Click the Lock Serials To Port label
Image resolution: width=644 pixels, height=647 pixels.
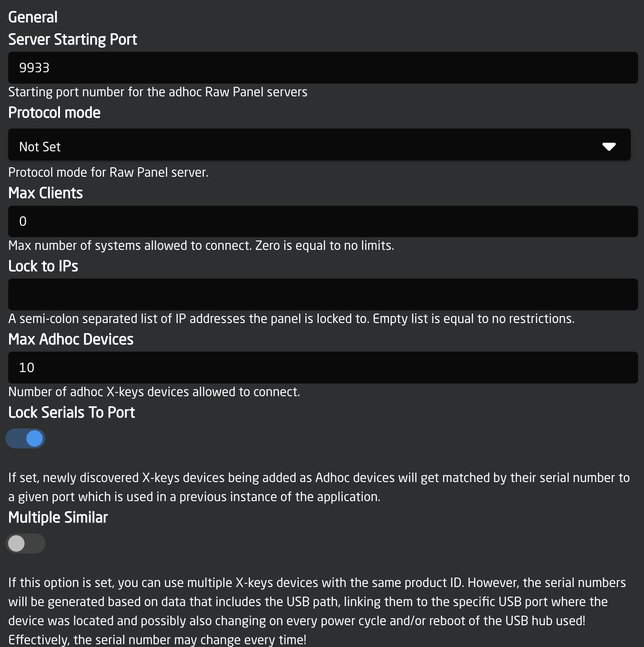(72, 413)
